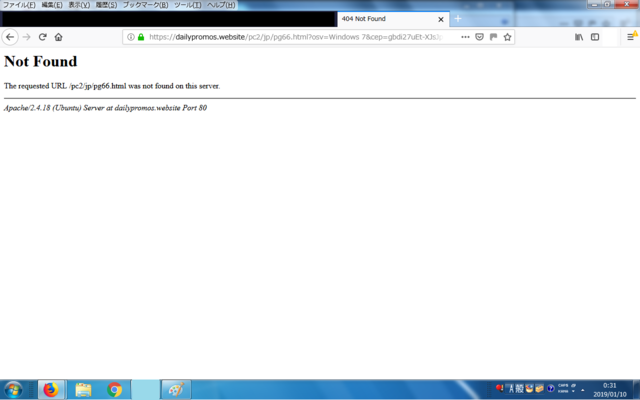The height and width of the screenshot is (400, 640).
Task: Open the 履歴(S) menu
Action: coord(107,5)
